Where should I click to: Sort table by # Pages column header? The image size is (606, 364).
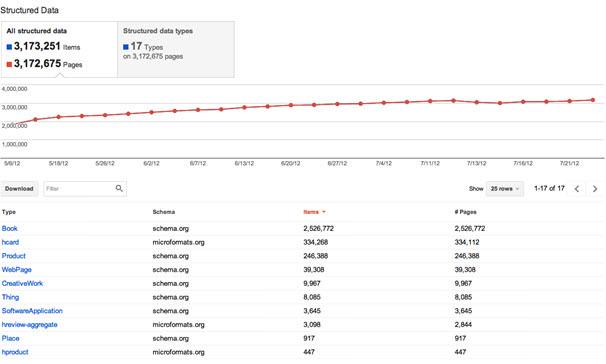tap(465, 212)
